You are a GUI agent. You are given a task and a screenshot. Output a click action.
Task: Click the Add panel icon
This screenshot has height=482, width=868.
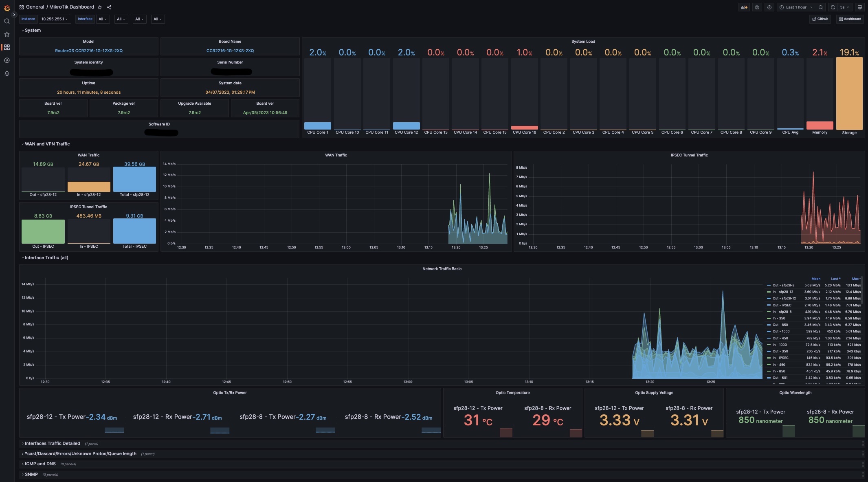coord(744,7)
